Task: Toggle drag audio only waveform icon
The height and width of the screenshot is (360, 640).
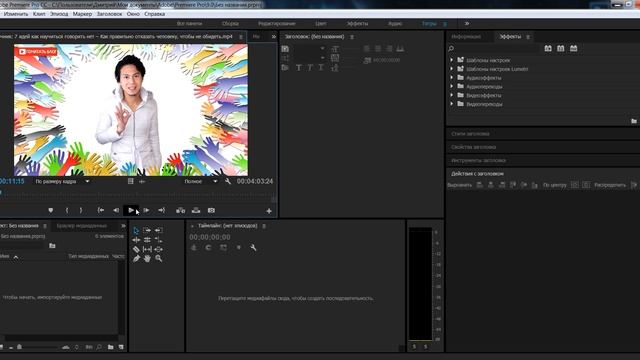Action: pyautogui.click(x=142, y=181)
